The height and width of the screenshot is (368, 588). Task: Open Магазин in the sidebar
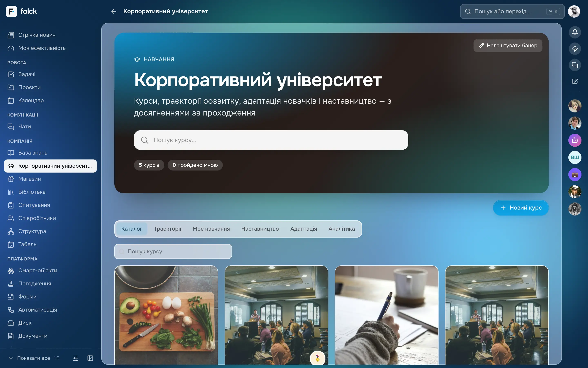tap(50, 179)
